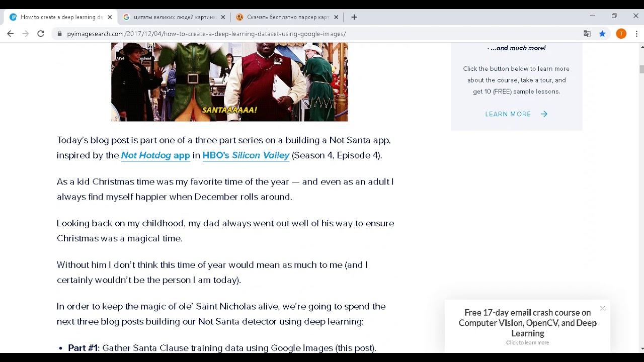644x362 pixels.
Task: Click paragraph starting 'Looking back on my childhood'
Action: tap(225, 231)
